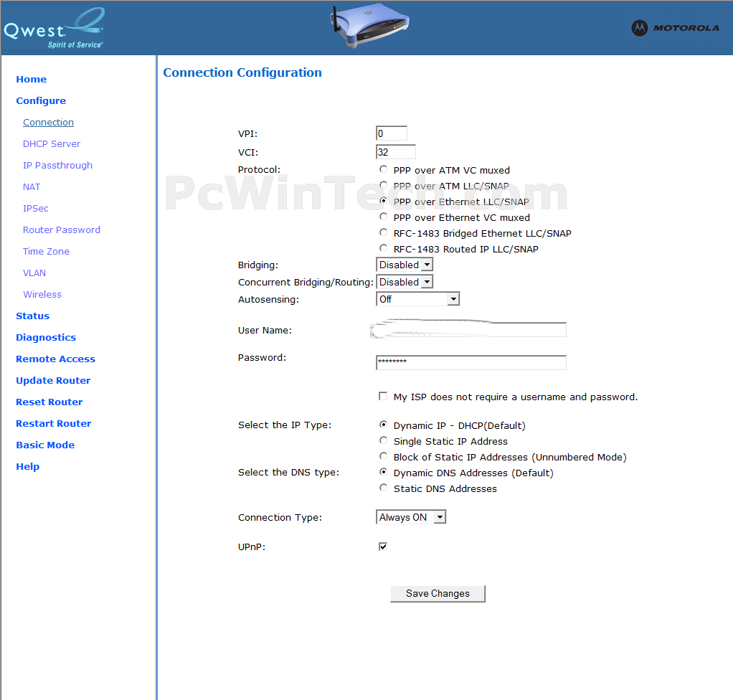Go to the DHCP Server link
Image resolution: width=733 pixels, height=700 pixels.
coord(52,143)
